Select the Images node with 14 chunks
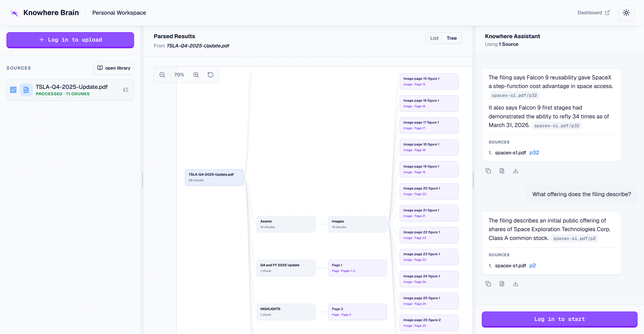Image resolution: width=644 pixels, height=334 pixels. point(357,224)
